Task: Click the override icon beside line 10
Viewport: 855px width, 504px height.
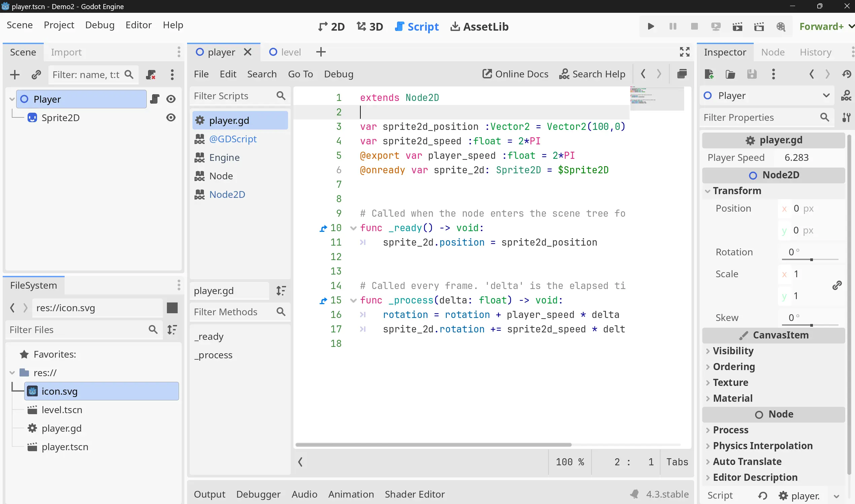Action: pos(323,228)
